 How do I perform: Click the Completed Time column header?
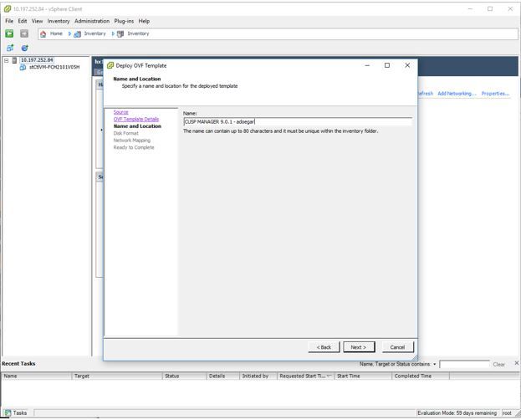point(421,376)
